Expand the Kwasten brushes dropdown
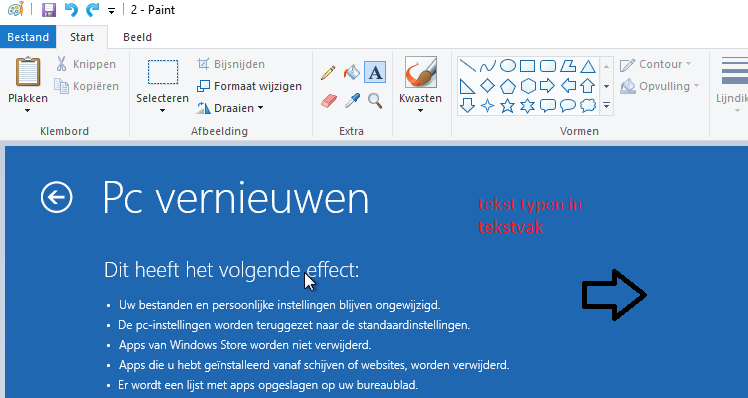Viewport: 748px width, 398px height. coord(420,110)
